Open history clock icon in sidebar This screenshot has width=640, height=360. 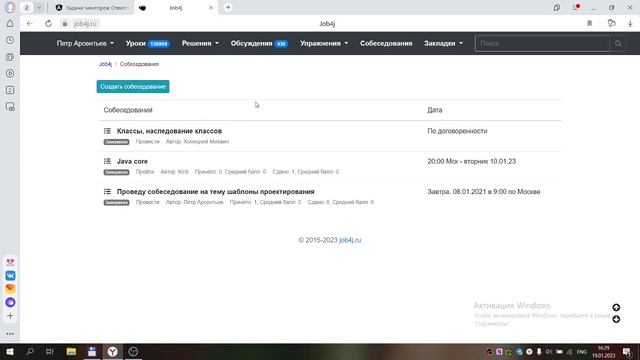(10, 40)
